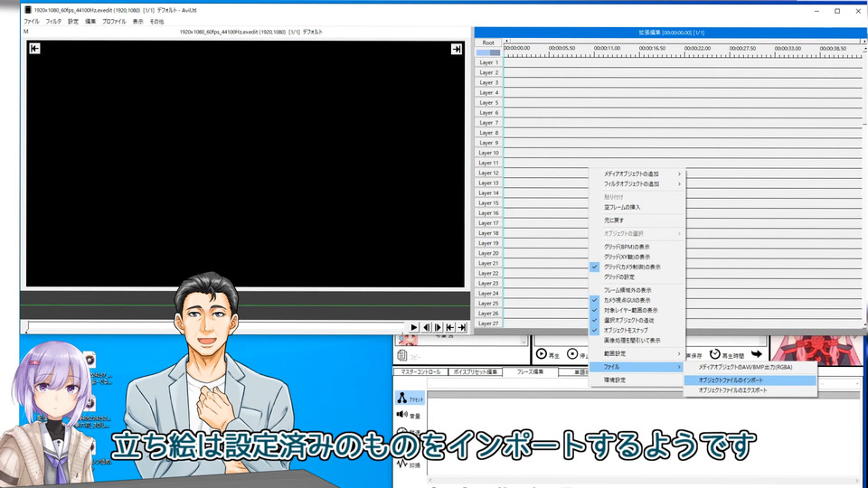The image size is (868, 488).
Task: Click the Layer 12 header button
Action: (x=489, y=174)
